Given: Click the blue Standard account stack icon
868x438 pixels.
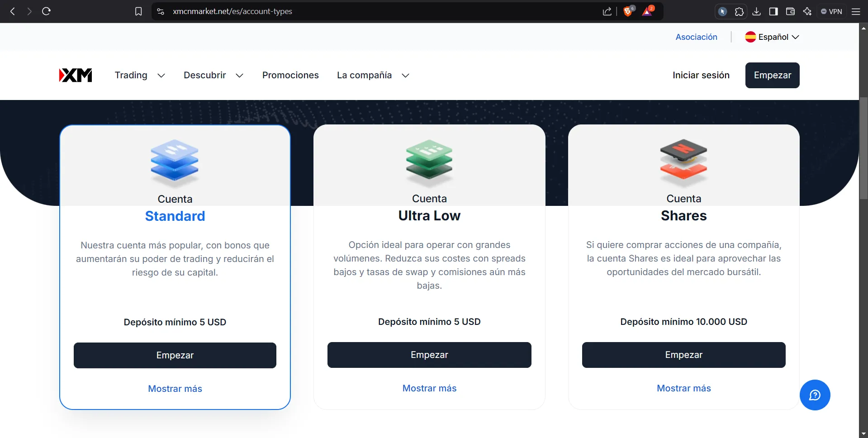Looking at the screenshot, I should [175, 163].
